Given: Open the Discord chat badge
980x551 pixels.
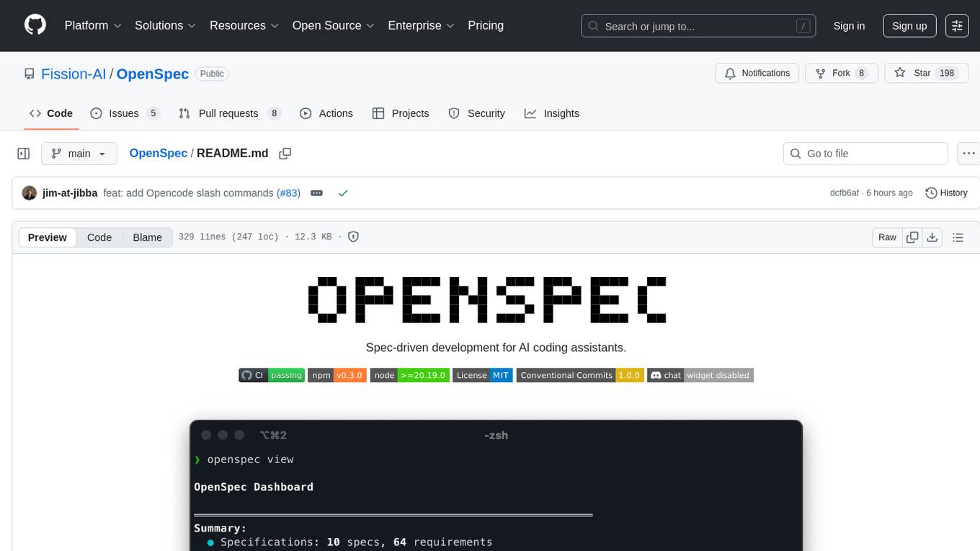Looking at the screenshot, I should (700, 375).
